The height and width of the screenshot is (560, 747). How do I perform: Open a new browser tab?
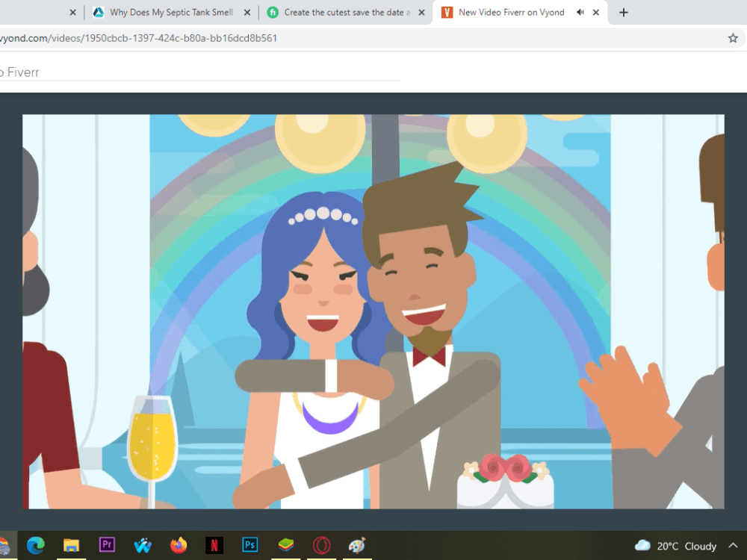(623, 13)
